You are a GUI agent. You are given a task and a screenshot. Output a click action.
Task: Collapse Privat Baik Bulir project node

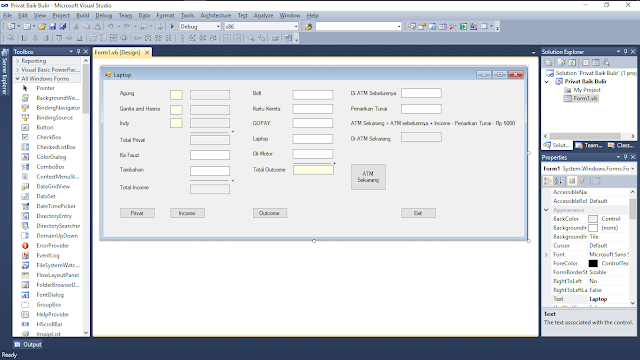point(547,82)
